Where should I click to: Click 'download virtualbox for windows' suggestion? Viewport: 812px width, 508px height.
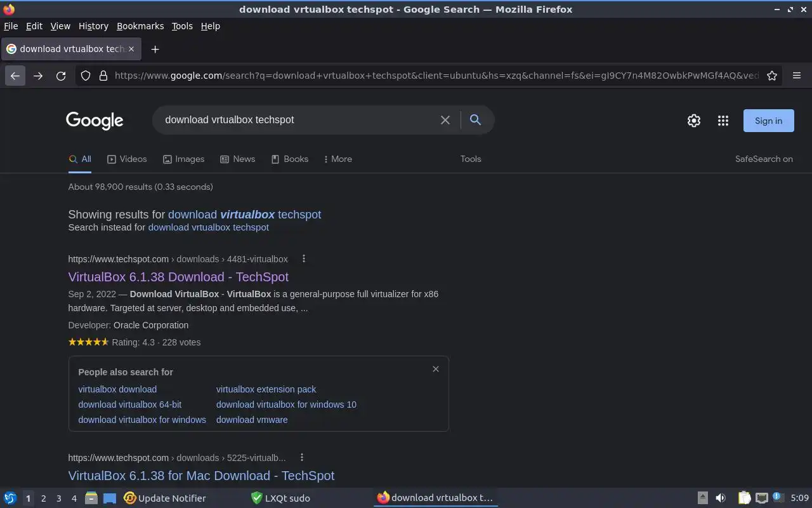(x=142, y=420)
